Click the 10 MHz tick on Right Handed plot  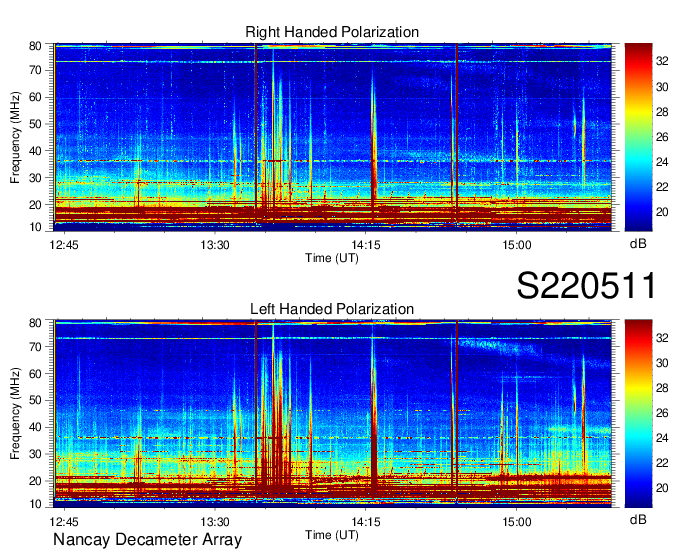[36, 227]
